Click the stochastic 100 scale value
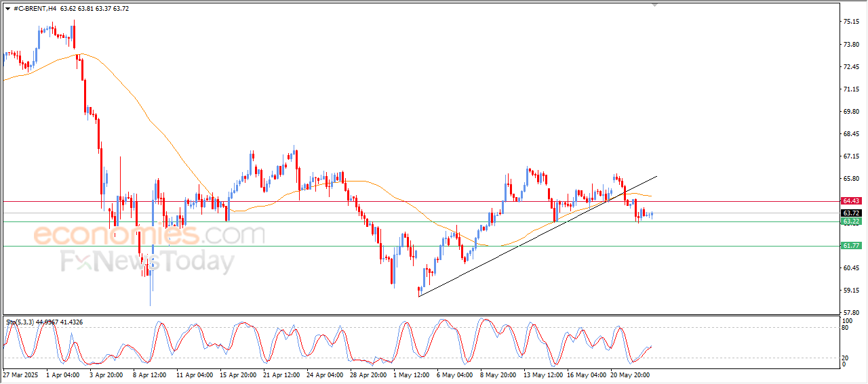 coord(847,320)
